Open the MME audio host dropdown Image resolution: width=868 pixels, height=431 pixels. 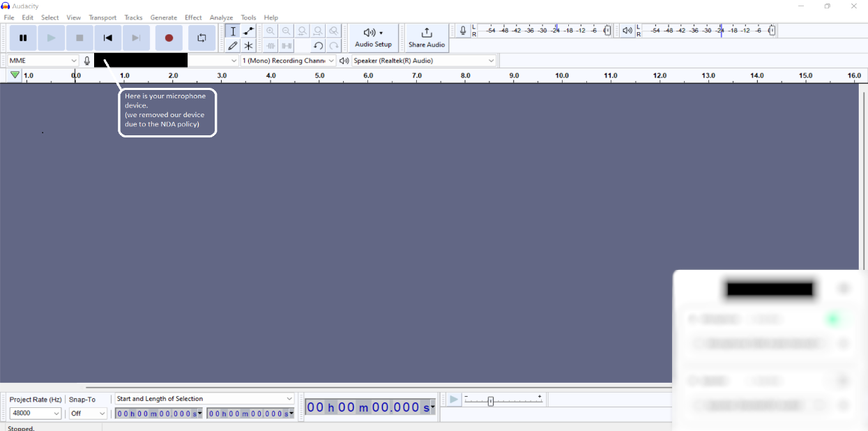(x=43, y=61)
